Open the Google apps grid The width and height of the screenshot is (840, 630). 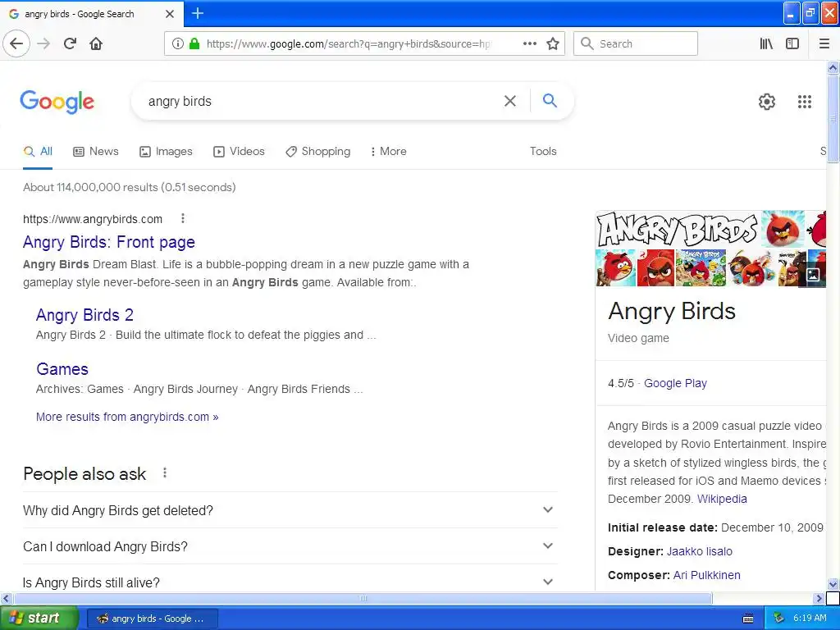pyautogui.click(x=805, y=101)
